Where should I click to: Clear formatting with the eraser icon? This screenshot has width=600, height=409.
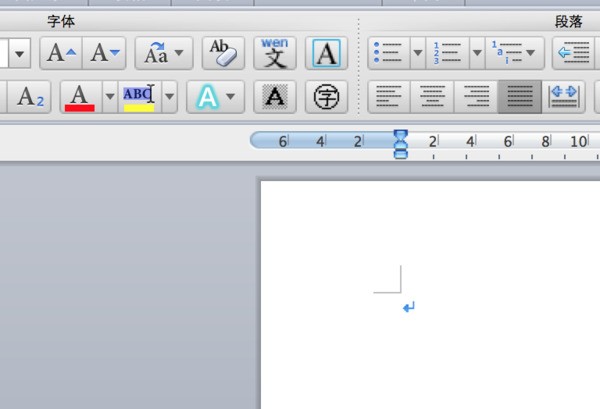click(x=223, y=53)
